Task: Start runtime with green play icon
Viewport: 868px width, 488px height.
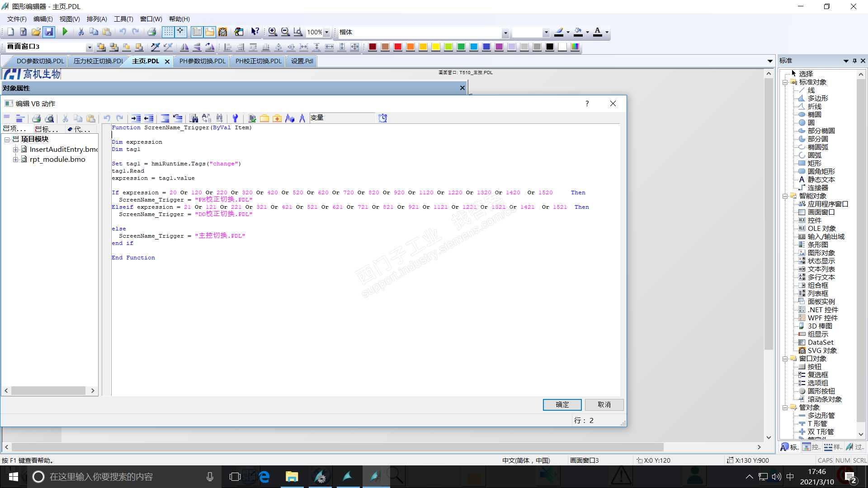Action: pos(65,32)
